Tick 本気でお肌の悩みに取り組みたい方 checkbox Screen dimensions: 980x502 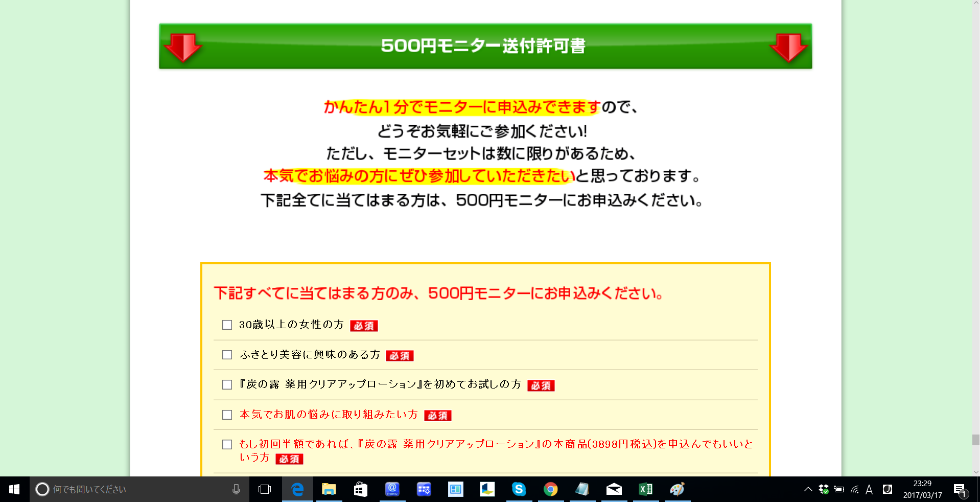(x=227, y=415)
